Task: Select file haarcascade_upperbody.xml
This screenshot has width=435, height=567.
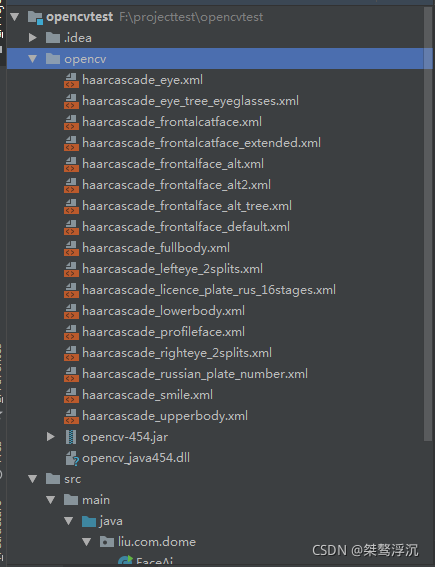Action: [165, 416]
